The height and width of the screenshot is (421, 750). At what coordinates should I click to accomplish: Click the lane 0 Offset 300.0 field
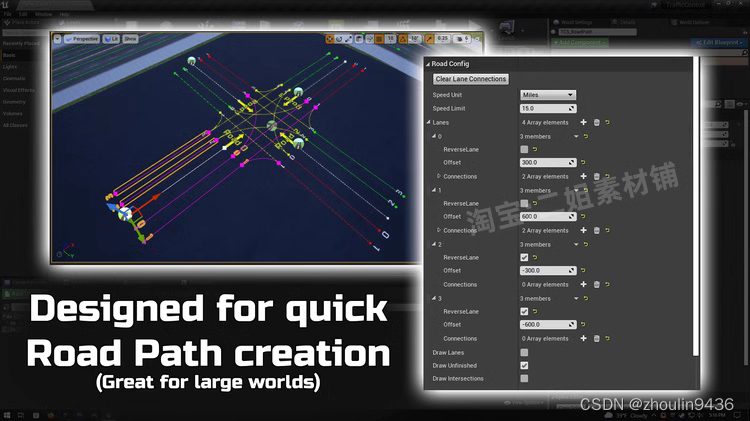coord(548,163)
